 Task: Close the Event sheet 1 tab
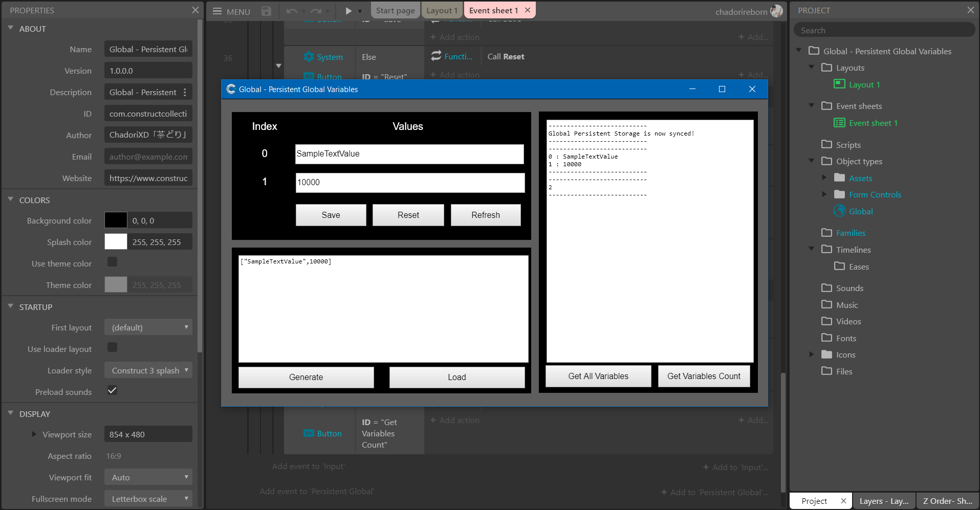point(528,10)
